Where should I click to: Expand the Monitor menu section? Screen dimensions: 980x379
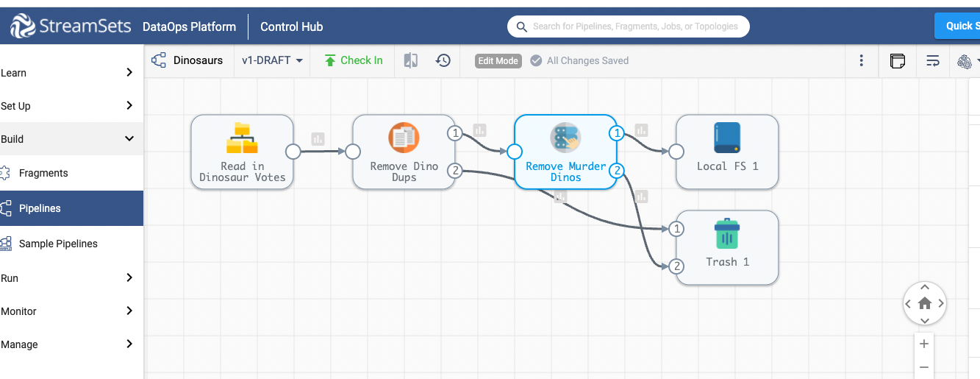pos(71,311)
